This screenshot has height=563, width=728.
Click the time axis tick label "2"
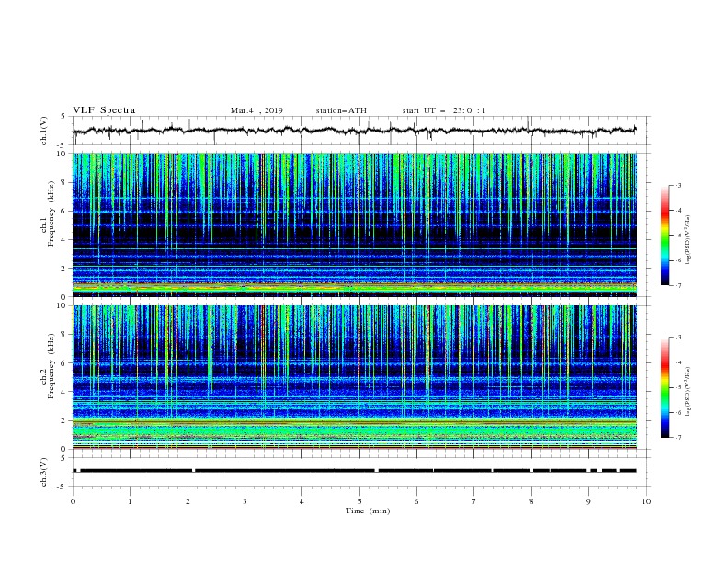point(188,501)
